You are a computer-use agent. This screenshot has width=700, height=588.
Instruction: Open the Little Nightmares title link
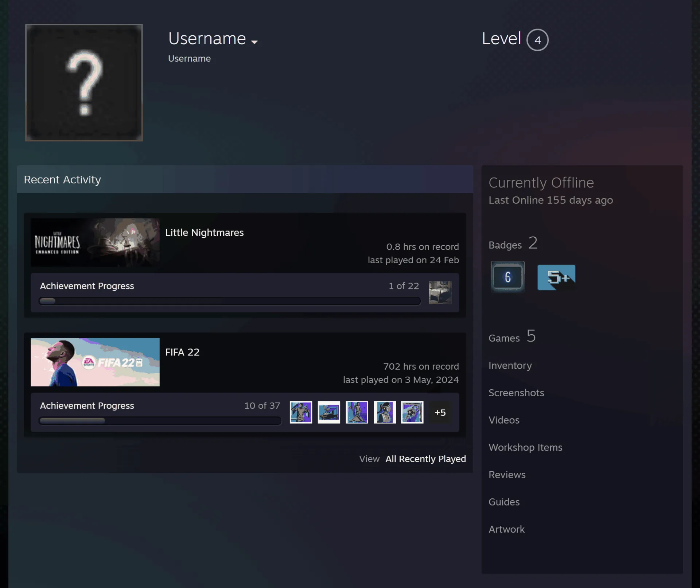coord(204,232)
